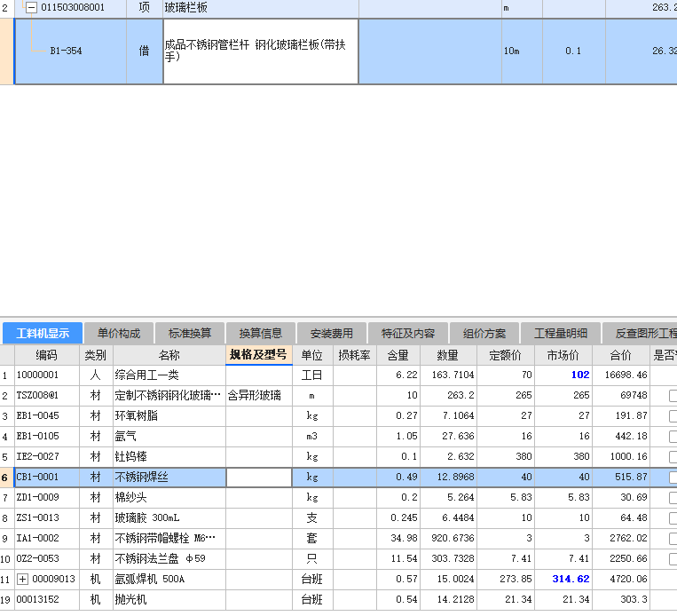Tick the checkbox in the 不锈钢焊丝 row

tap(673, 477)
